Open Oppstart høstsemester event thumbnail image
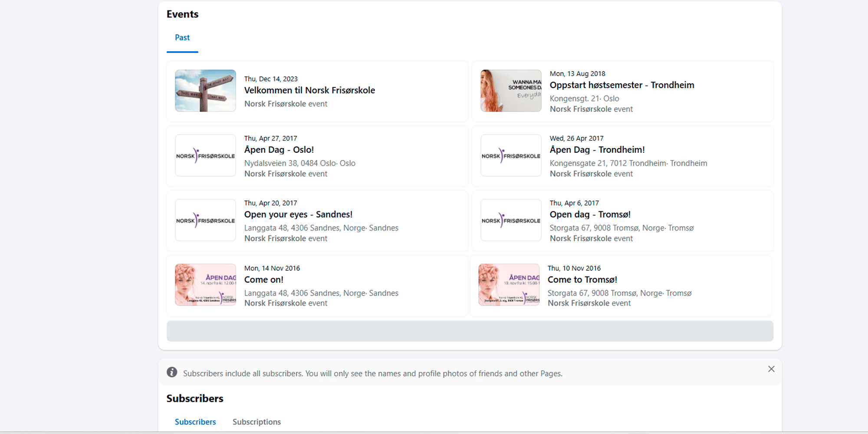Viewport: 868px width, 434px height. pyautogui.click(x=511, y=91)
